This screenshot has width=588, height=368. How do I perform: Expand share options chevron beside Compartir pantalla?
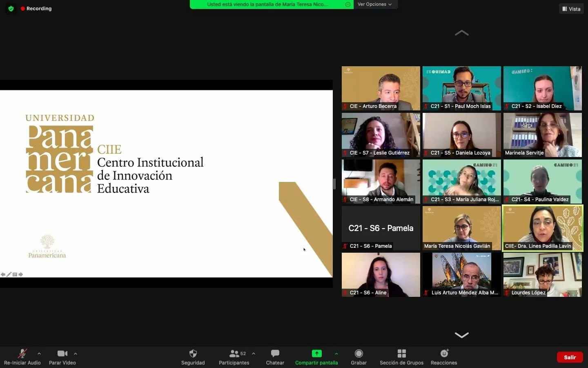point(336,354)
